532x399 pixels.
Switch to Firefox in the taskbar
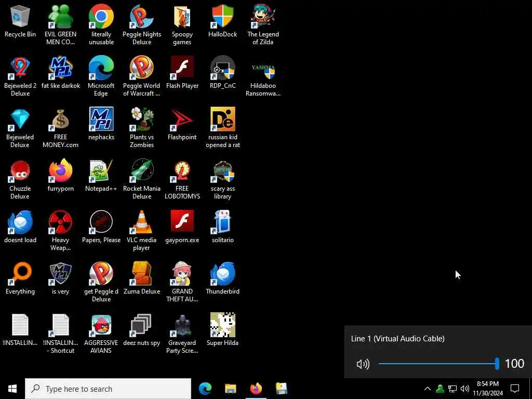click(x=256, y=389)
